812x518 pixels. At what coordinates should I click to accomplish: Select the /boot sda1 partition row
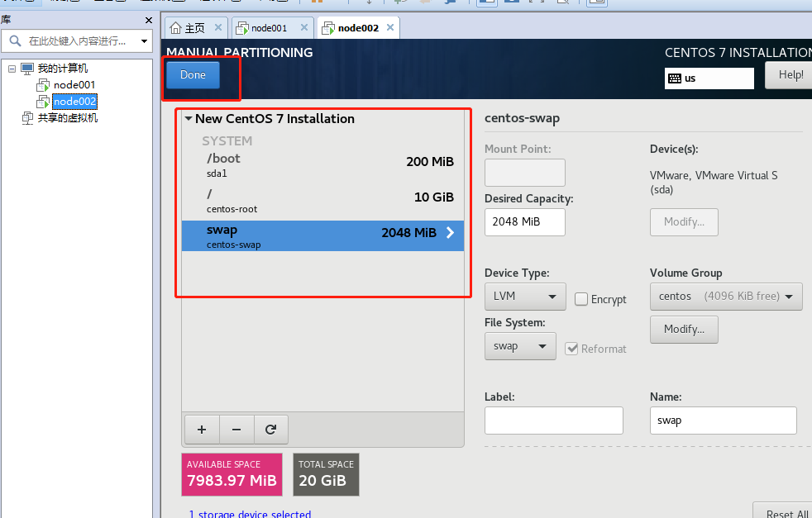322,164
